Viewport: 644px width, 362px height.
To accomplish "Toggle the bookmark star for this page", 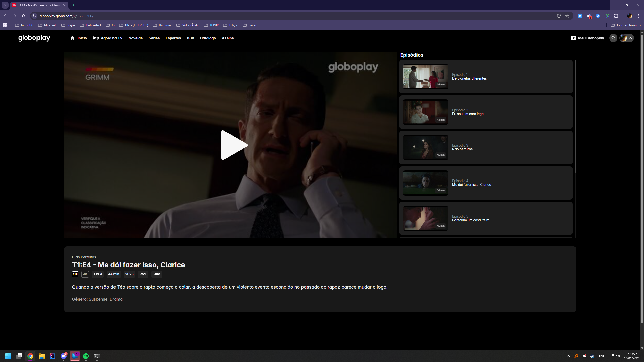I will pyautogui.click(x=567, y=16).
